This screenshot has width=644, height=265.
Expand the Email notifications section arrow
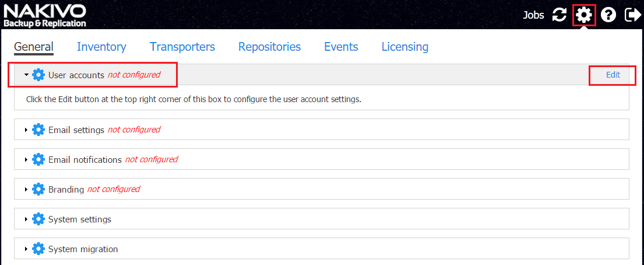pos(26,159)
